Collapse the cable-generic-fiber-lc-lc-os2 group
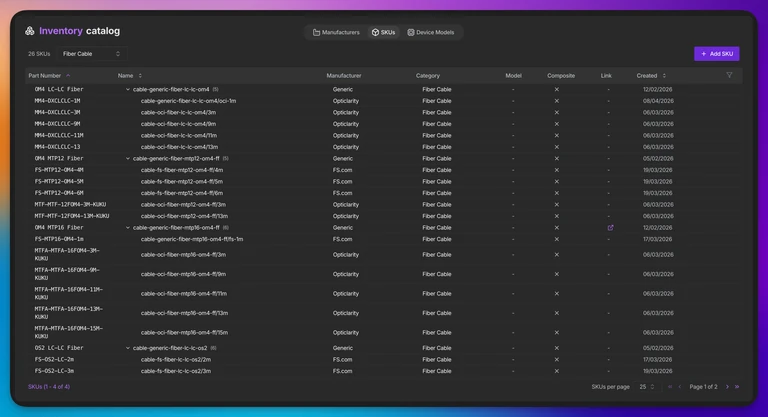 pos(128,348)
